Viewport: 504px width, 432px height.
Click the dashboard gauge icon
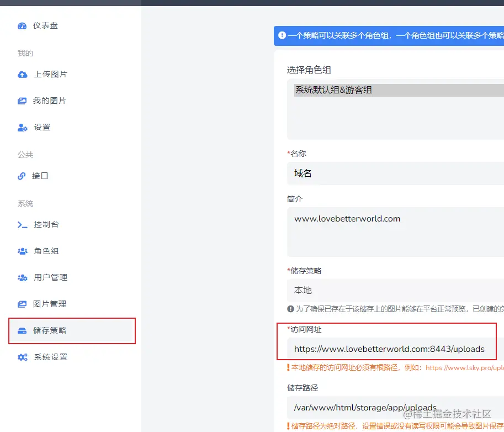pyautogui.click(x=22, y=26)
